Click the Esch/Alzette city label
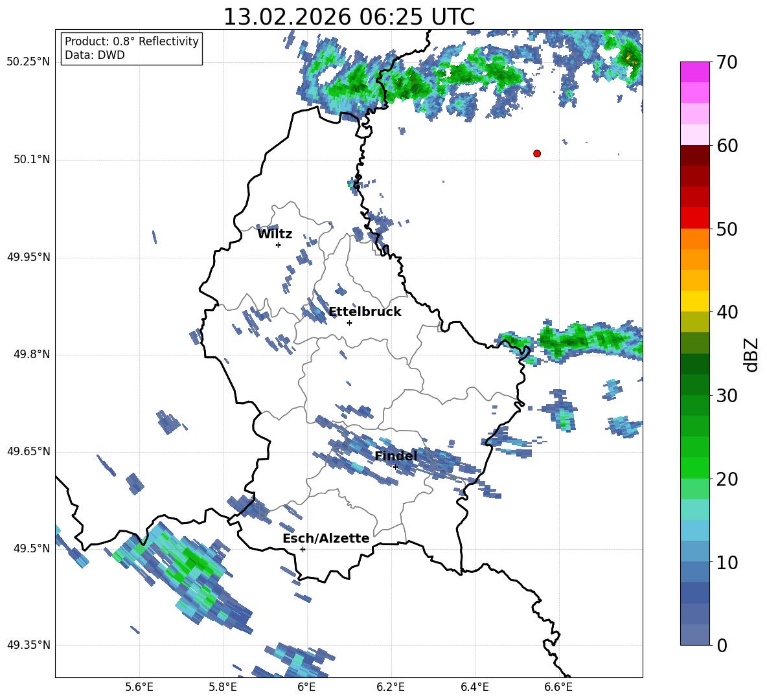 (x=326, y=538)
